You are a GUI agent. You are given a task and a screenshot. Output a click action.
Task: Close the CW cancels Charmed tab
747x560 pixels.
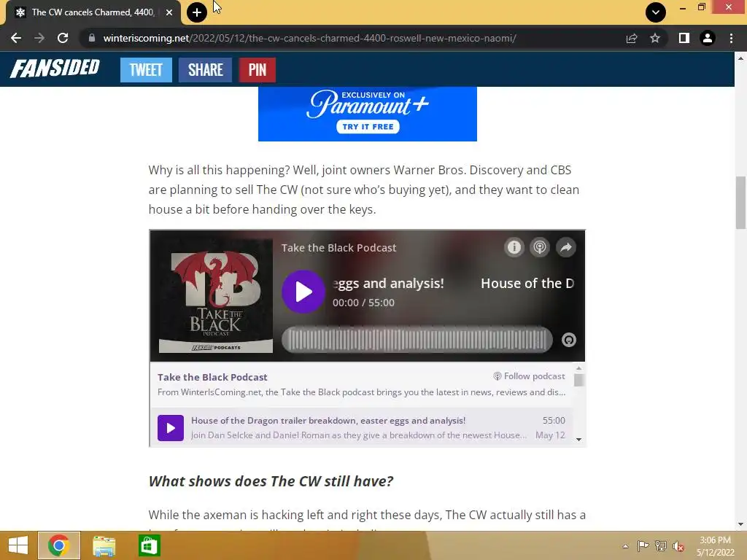tap(169, 12)
